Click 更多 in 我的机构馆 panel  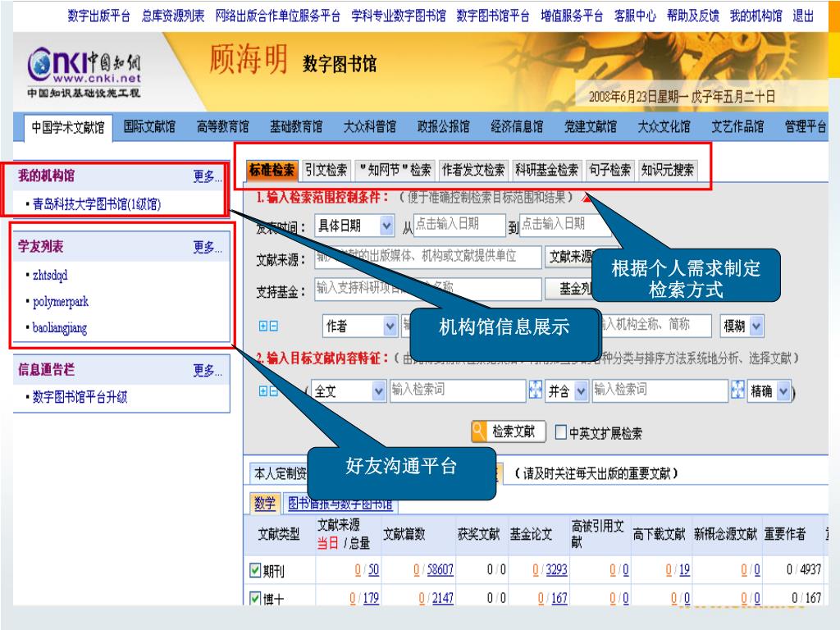(208, 176)
